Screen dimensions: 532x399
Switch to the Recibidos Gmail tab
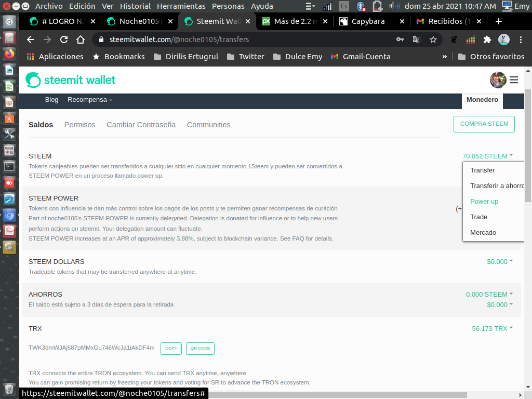coord(449,21)
